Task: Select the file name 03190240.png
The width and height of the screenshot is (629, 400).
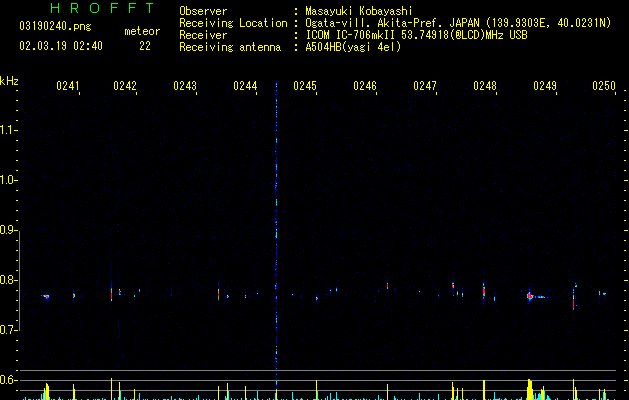Action: click(55, 26)
